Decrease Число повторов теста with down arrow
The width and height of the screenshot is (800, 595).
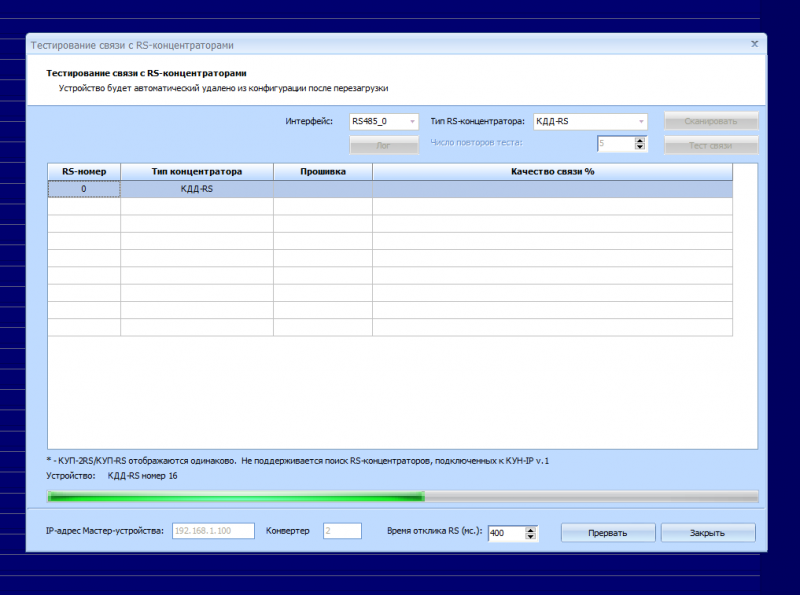click(639, 147)
